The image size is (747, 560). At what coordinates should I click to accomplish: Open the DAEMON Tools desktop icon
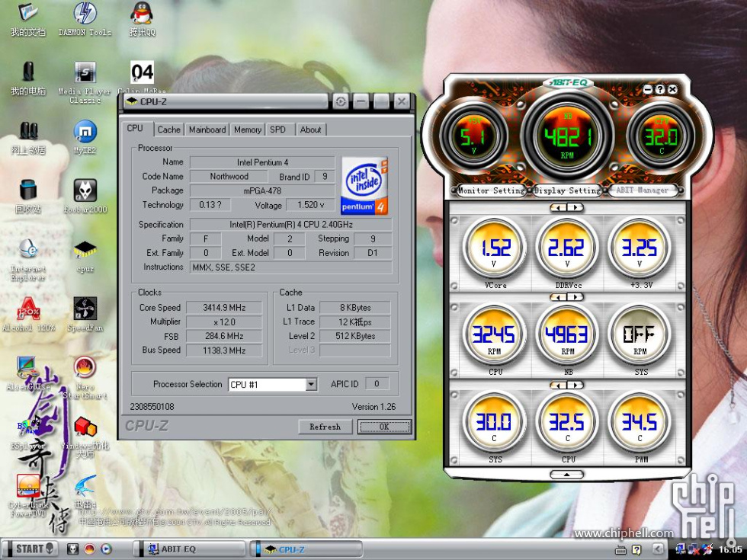(85, 19)
